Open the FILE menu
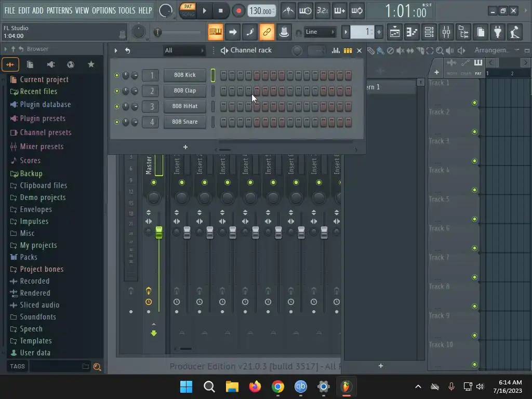Screen dimensions: 532x399 [x=9, y=10]
